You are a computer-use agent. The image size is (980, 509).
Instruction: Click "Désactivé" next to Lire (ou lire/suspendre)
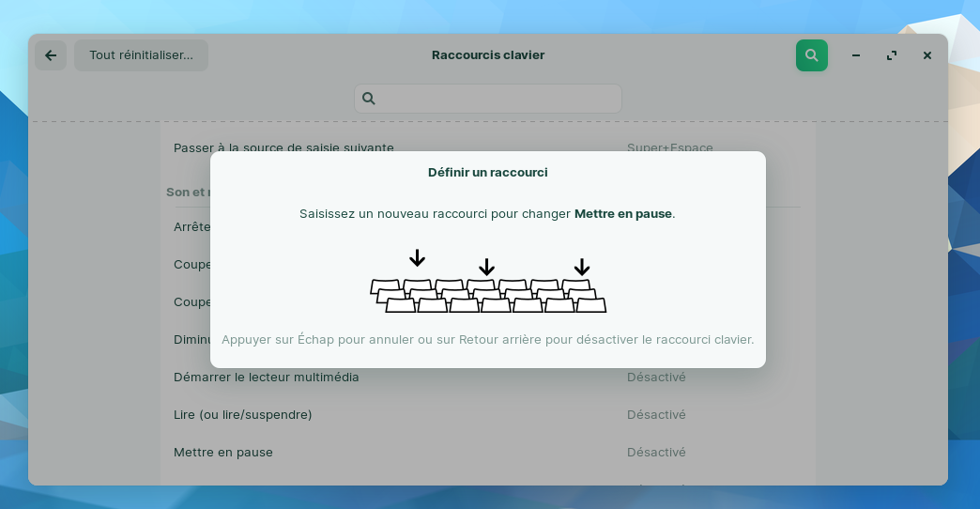(656, 415)
